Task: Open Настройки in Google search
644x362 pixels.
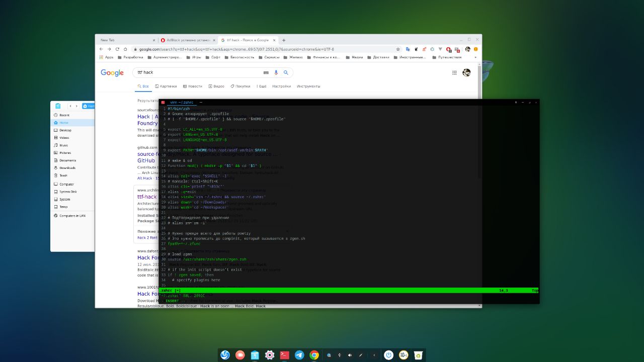Action: 282,86
